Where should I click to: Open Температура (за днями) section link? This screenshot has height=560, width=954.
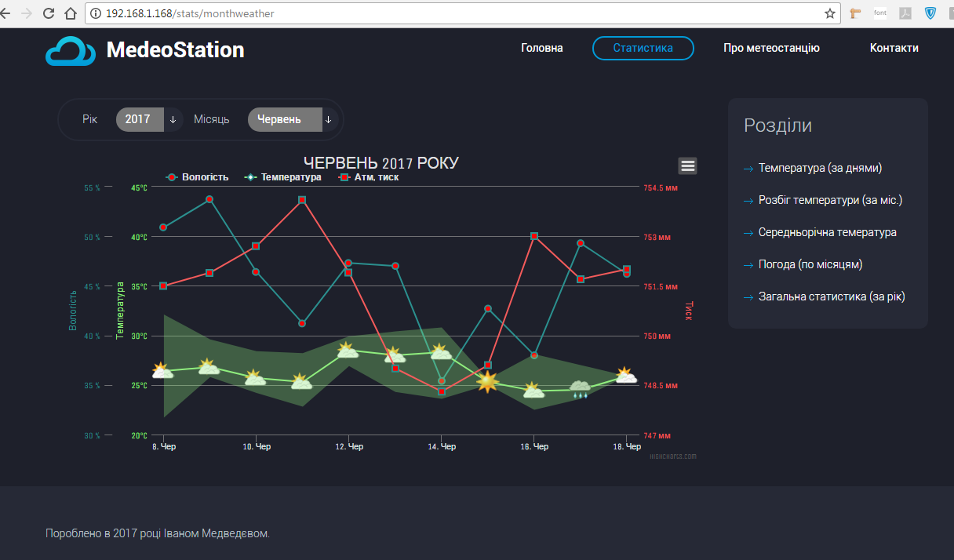tap(820, 168)
